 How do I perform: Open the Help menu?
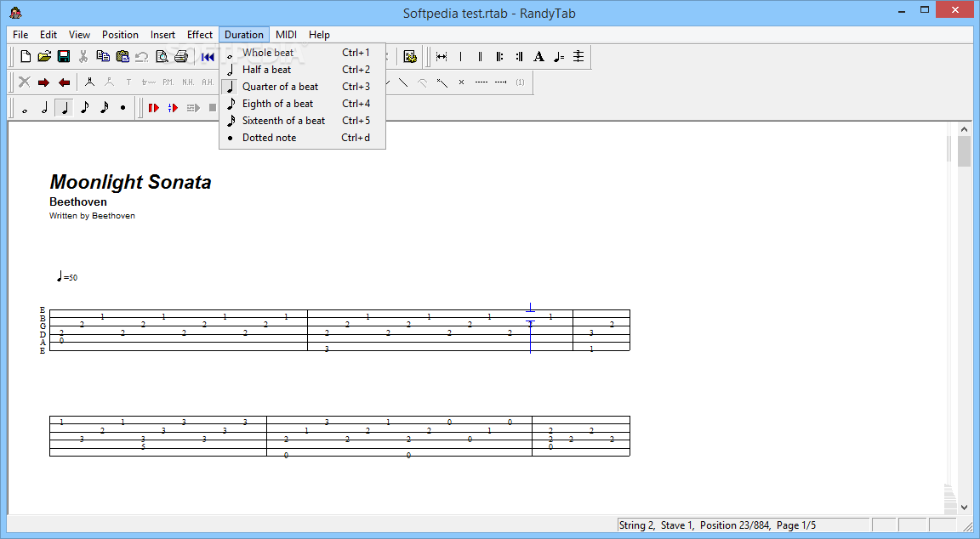click(x=319, y=35)
